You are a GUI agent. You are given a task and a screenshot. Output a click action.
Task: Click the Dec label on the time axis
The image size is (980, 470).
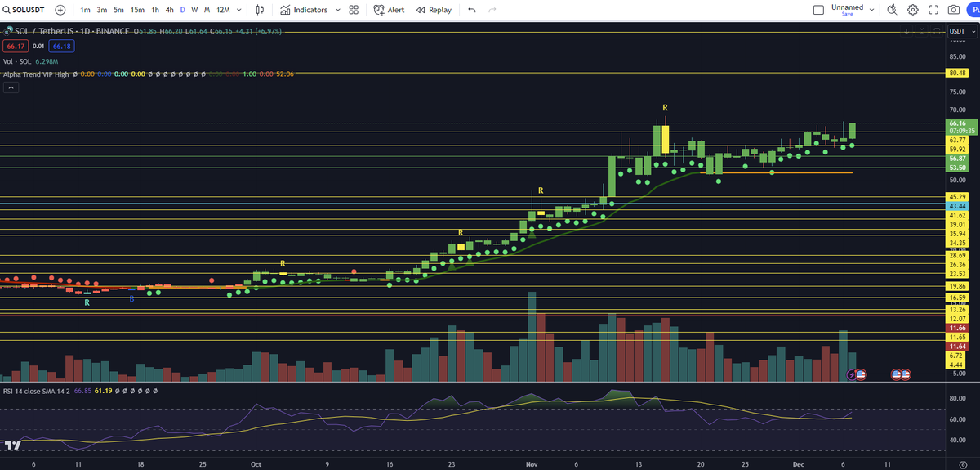797,463
